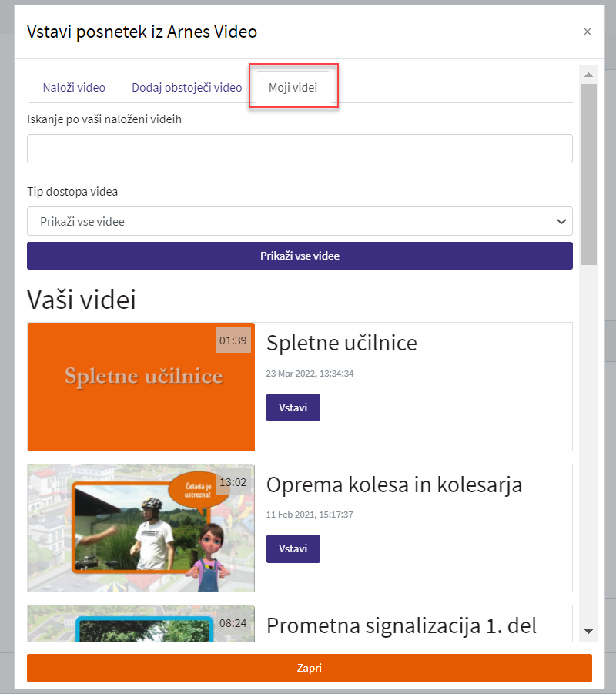Switch to the Naloži video tab
The image size is (616, 694).
74,88
